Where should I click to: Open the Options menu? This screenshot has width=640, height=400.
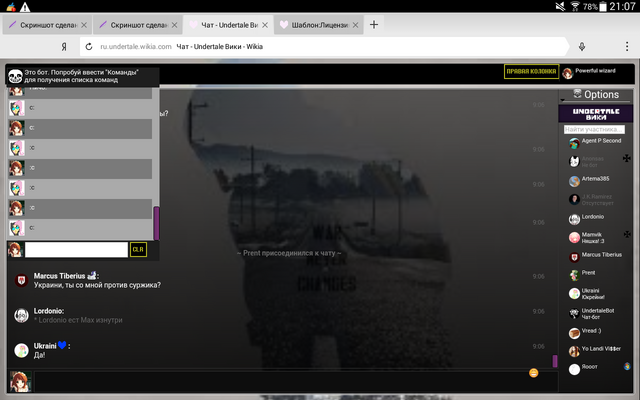click(x=596, y=94)
